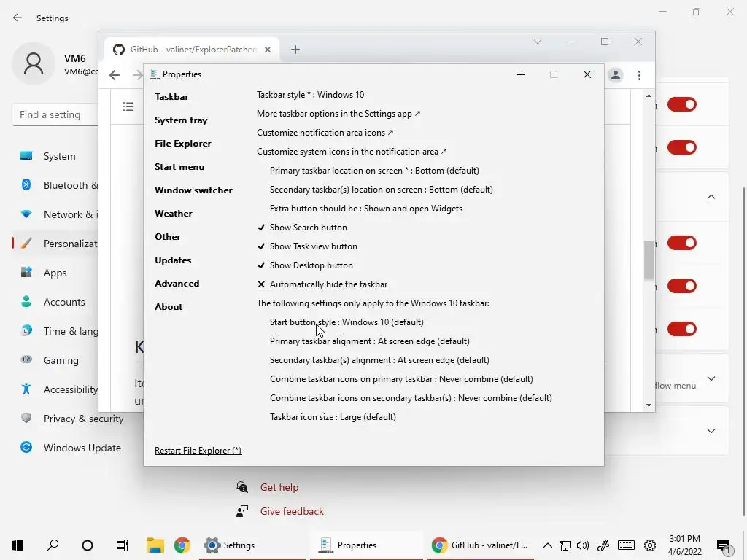The width and height of the screenshot is (747, 560).
Task: Click Restart File Explorer link
Action: (198, 451)
